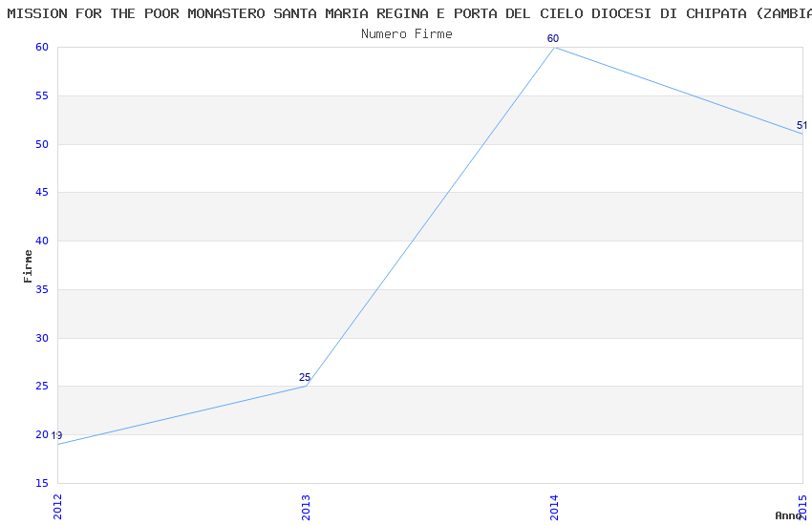Screen dimensions: 812x525
Task: Click the y-axis tick label 45
Action: pyautogui.click(x=42, y=193)
